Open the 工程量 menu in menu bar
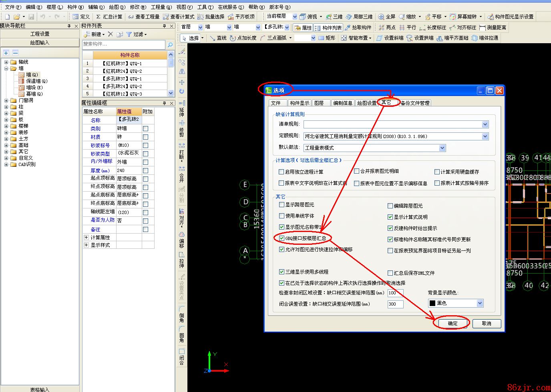551x392 pixels. pyautogui.click(x=161, y=7)
